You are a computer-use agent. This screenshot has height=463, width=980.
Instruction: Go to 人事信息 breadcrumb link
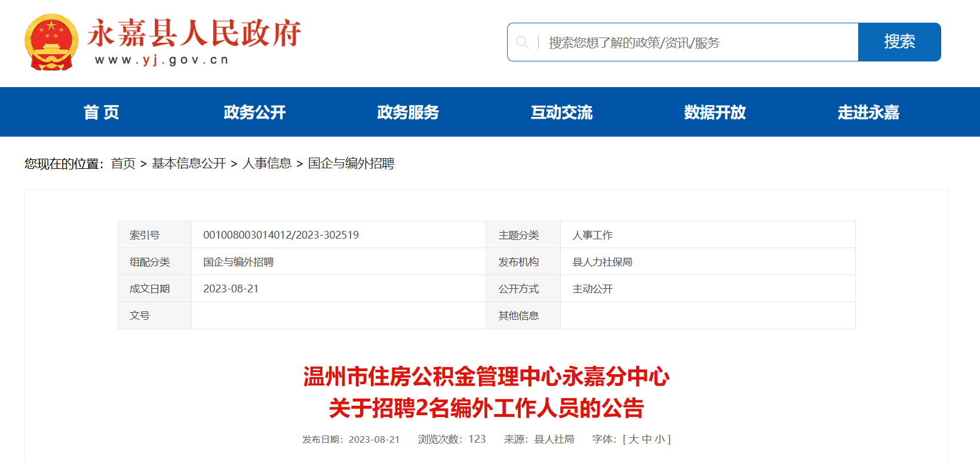click(x=266, y=163)
